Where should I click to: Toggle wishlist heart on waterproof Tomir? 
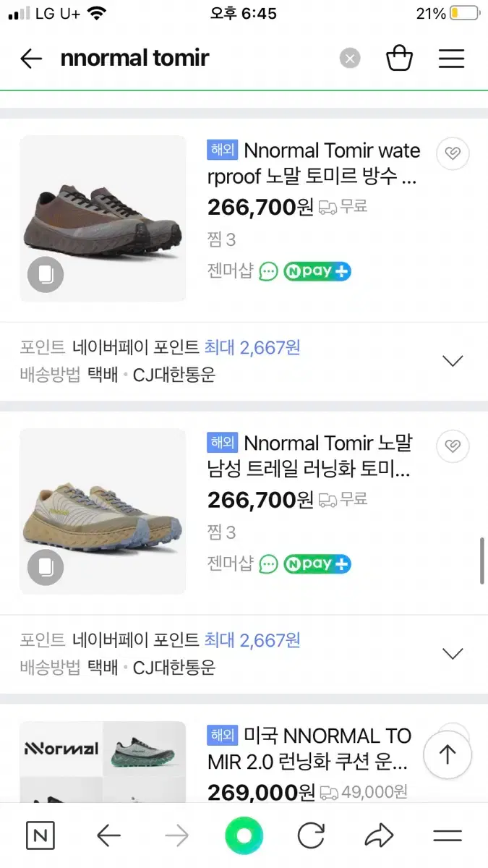pos(453,153)
